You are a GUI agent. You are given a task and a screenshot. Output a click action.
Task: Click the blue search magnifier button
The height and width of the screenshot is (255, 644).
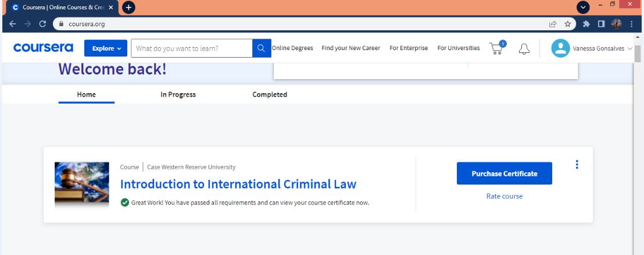click(x=261, y=48)
